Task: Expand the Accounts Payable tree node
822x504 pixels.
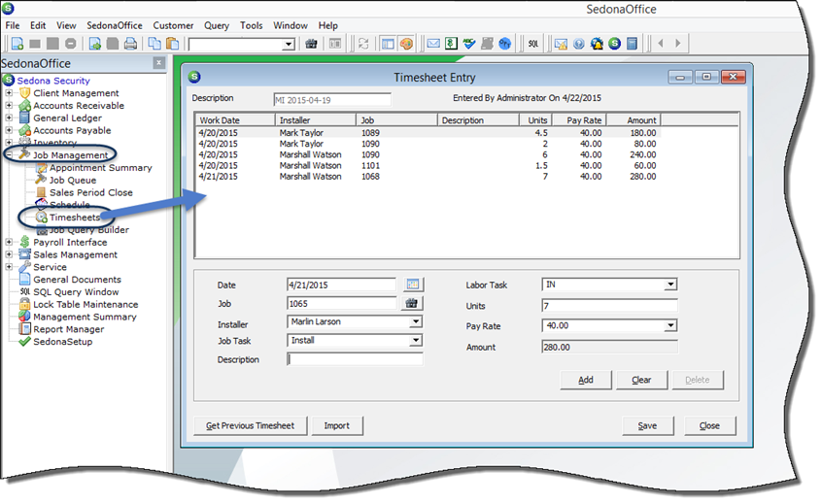Action: (x=9, y=130)
